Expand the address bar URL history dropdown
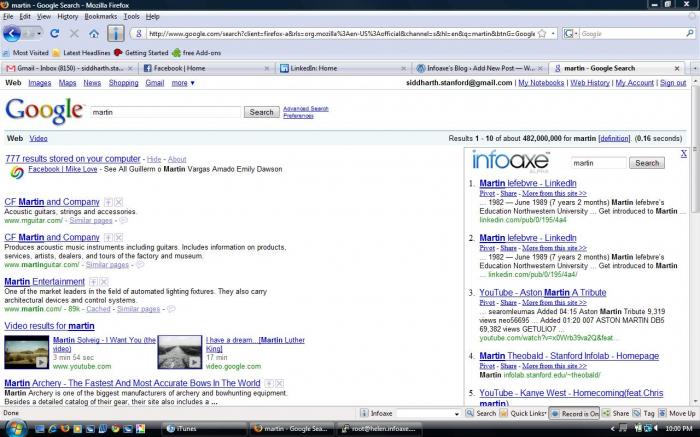The width and height of the screenshot is (700, 437). 553,33
